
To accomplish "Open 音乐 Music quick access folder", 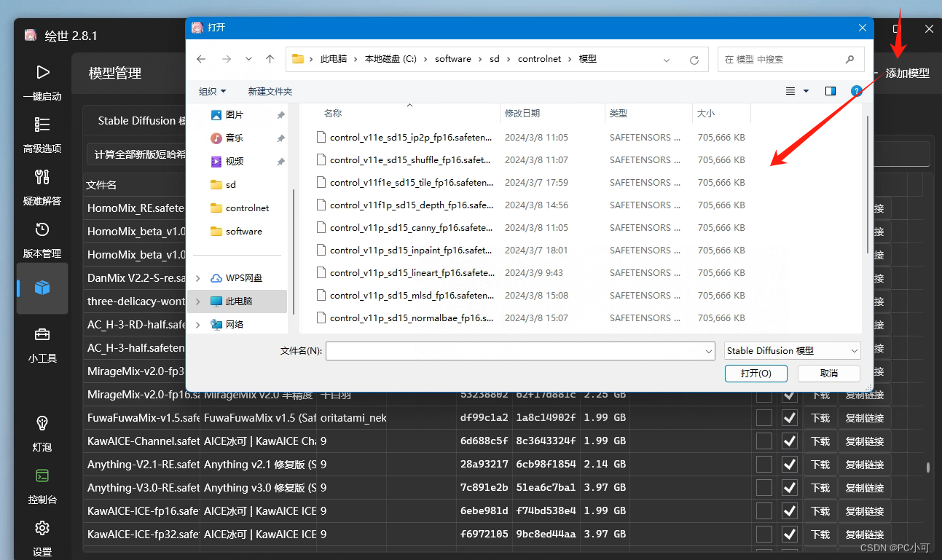I will (227, 138).
